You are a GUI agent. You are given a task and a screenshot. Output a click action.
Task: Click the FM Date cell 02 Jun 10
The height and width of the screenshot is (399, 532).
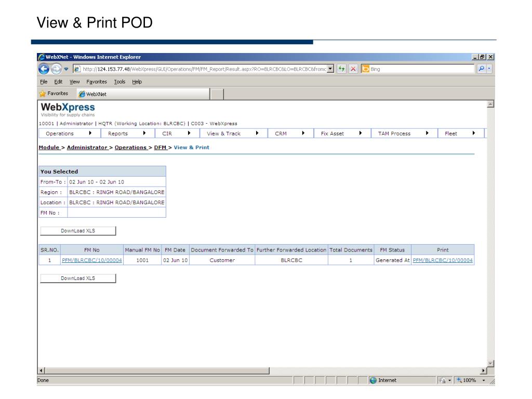tap(176, 260)
